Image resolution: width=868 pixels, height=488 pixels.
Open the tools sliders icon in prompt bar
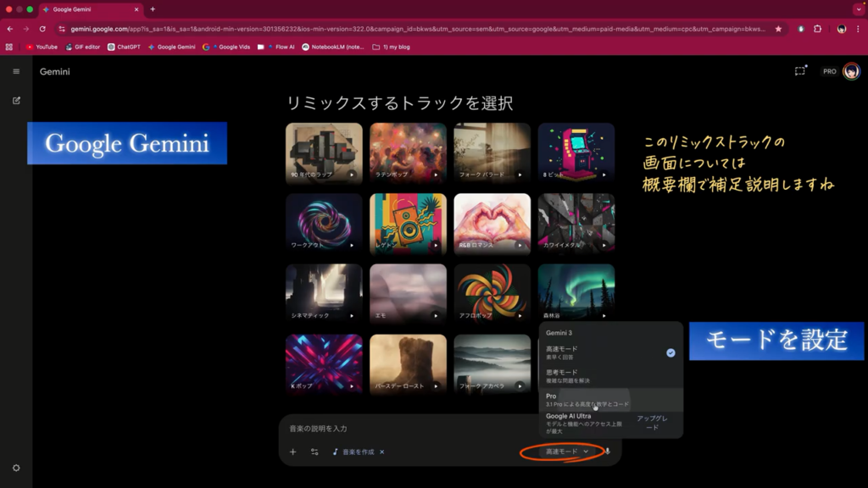[314, 452]
